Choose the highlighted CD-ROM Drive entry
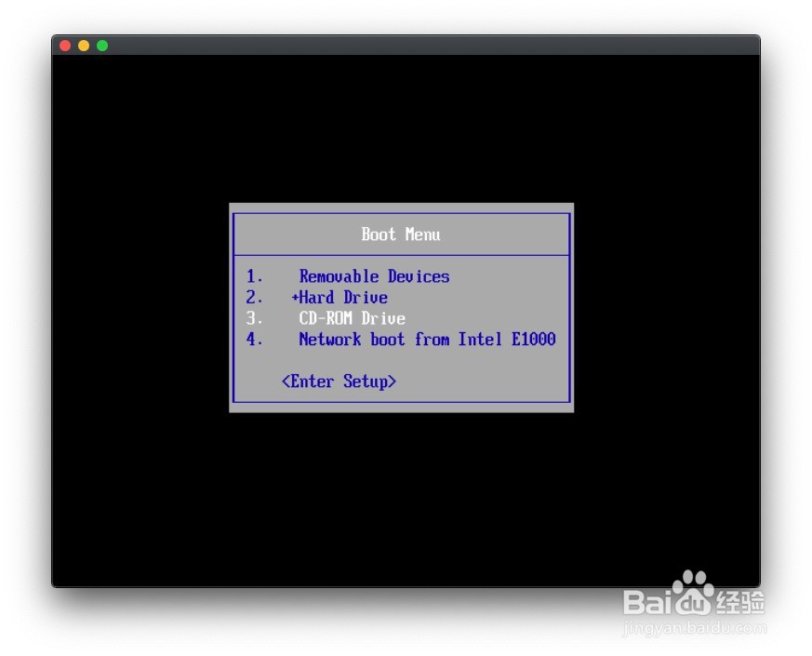This screenshot has width=812, height=656. (x=353, y=318)
